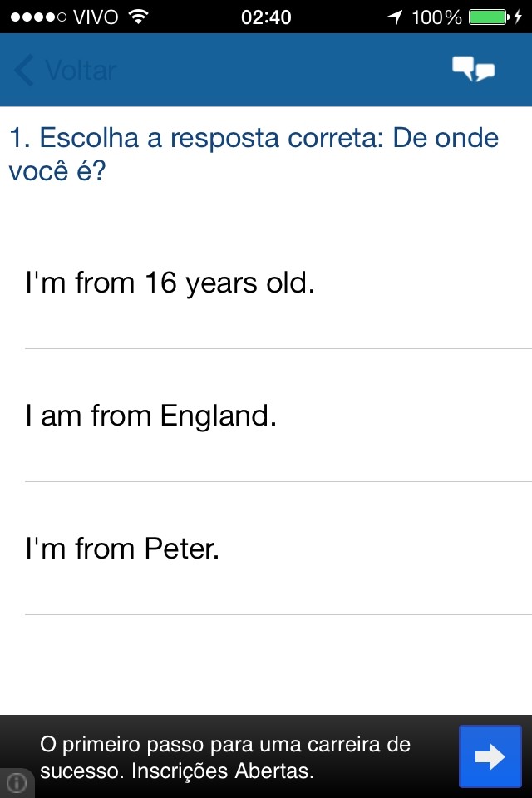This screenshot has width=532, height=798.
Task: Tap the back chevron arrow icon
Action: click(x=25, y=71)
